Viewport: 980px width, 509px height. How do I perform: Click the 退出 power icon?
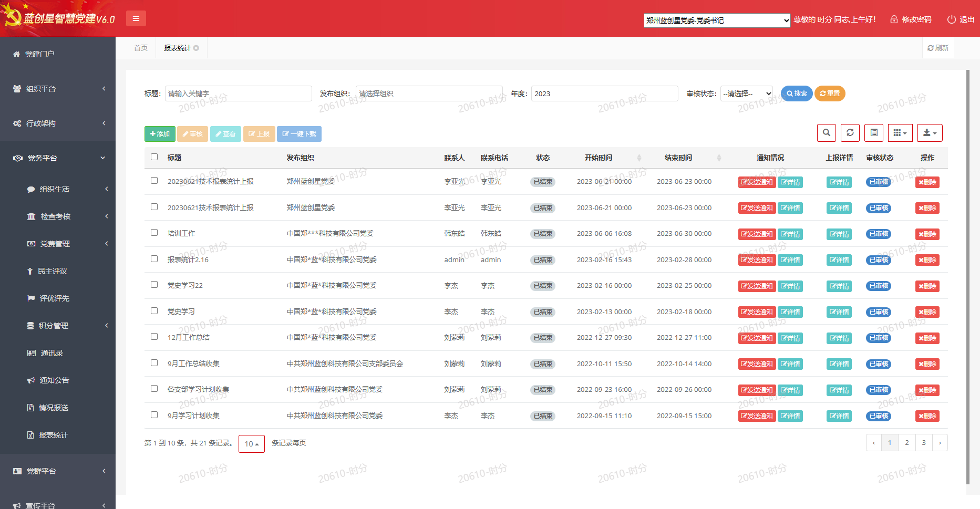coord(951,19)
